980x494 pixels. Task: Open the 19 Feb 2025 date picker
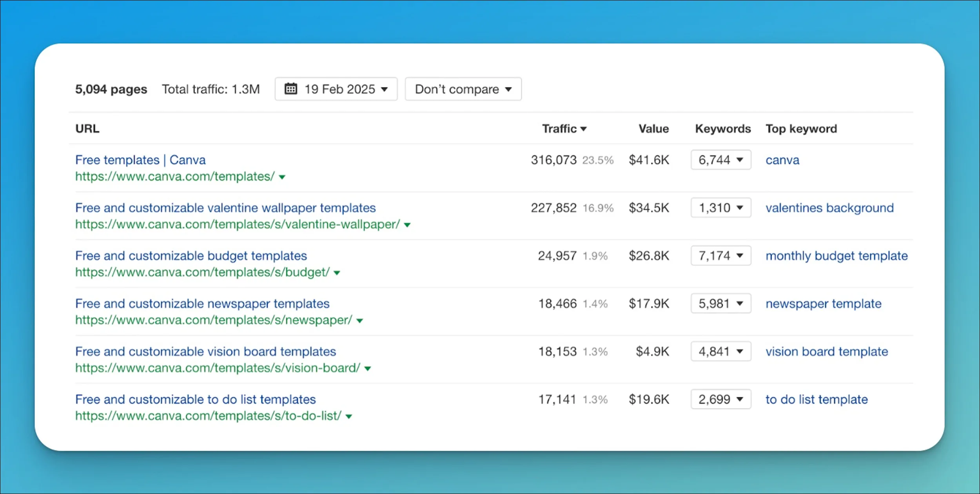(x=336, y=89)
